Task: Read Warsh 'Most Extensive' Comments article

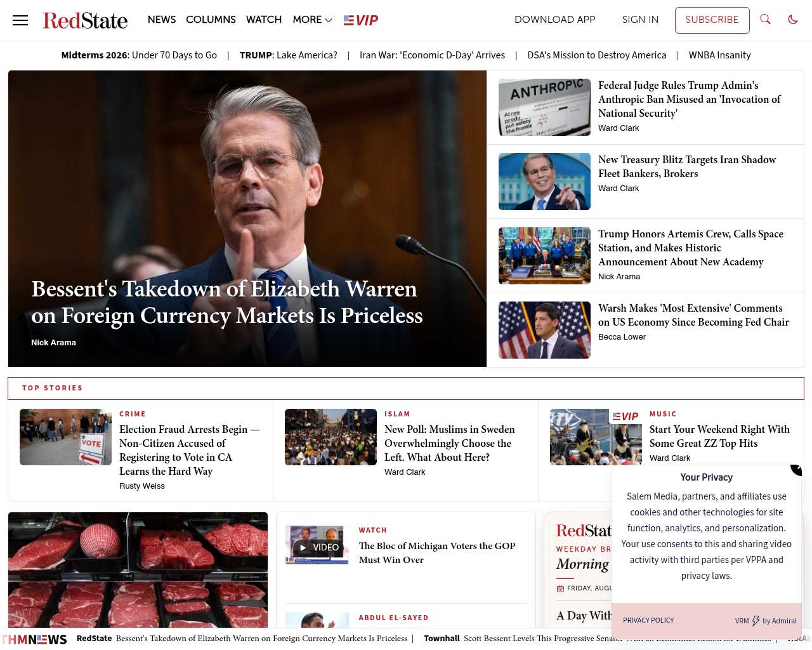Action: click(693, 315)
